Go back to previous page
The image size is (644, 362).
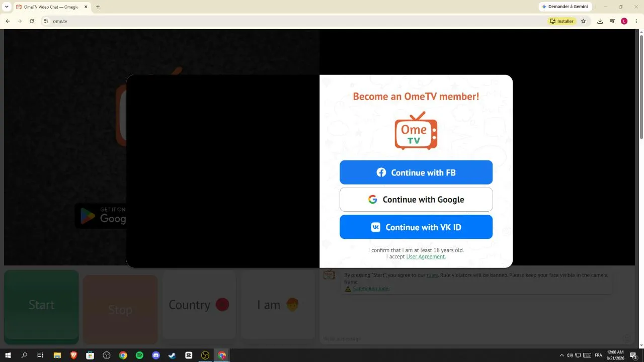coord(8,21)
